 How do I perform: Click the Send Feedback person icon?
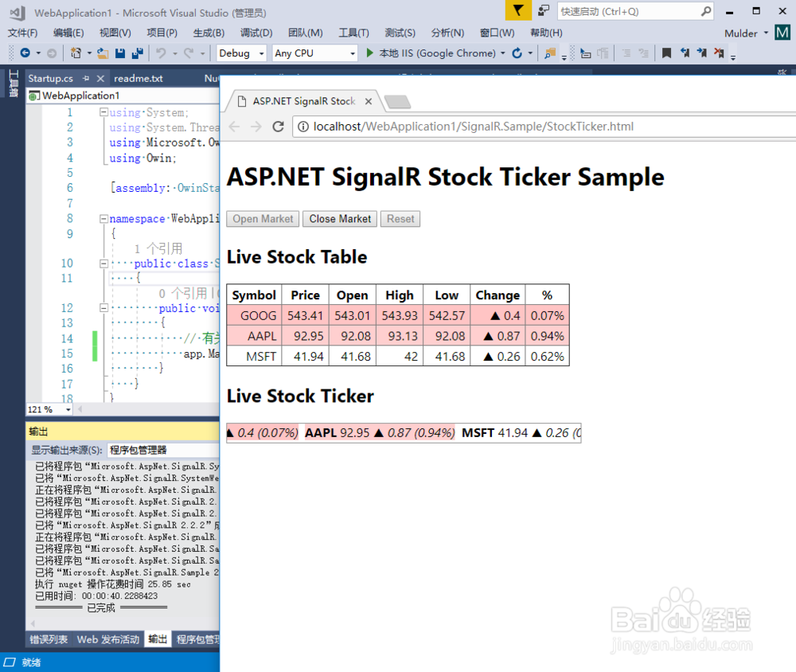click(x=543, y=10)
